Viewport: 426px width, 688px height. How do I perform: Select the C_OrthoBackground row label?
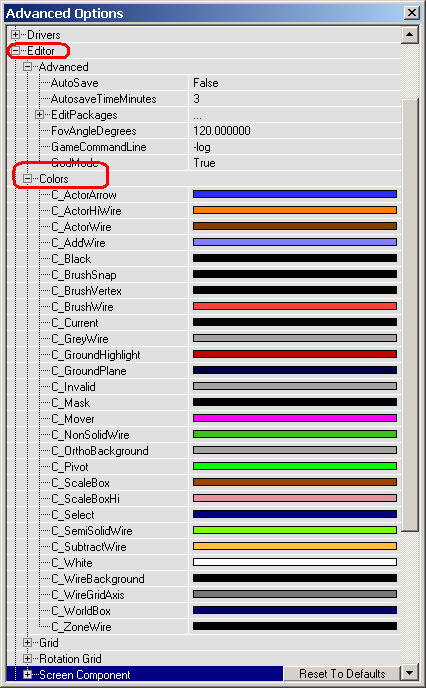tap(100, 451)
